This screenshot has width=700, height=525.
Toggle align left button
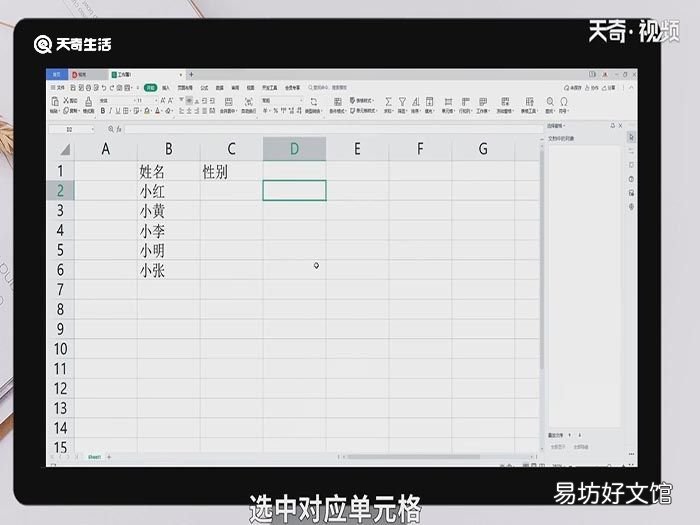181,110
